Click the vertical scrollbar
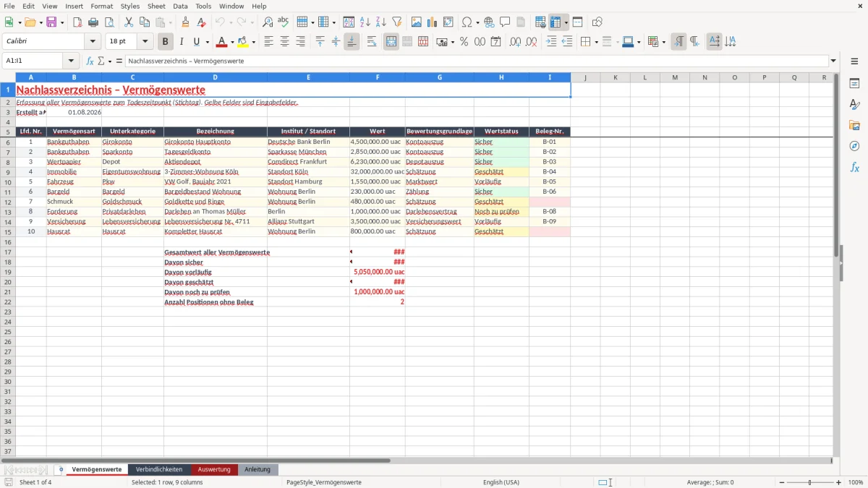Viewport: 868px width, 488px height. [835, 264]
